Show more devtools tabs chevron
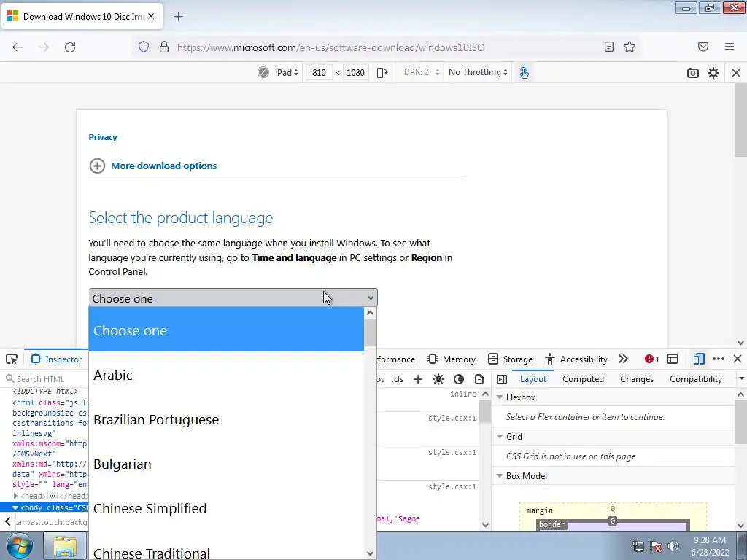 pyautogui.click(x=623, y=359)
